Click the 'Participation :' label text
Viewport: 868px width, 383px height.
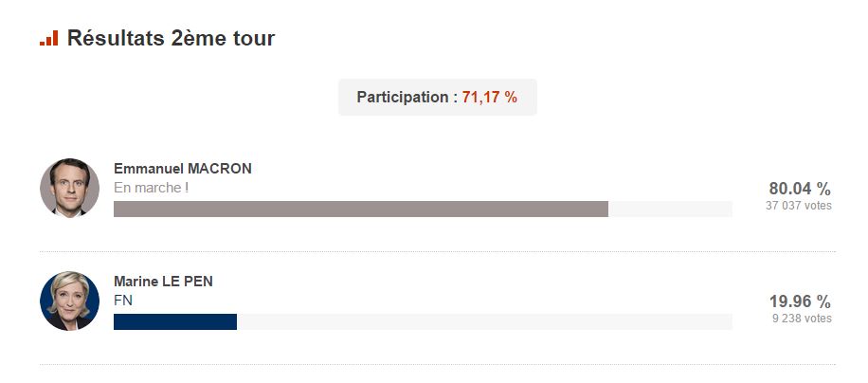point(407,98)
